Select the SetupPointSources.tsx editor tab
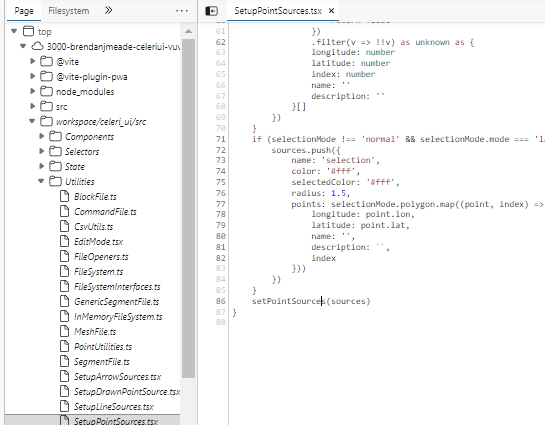 (x=278, y=11)
